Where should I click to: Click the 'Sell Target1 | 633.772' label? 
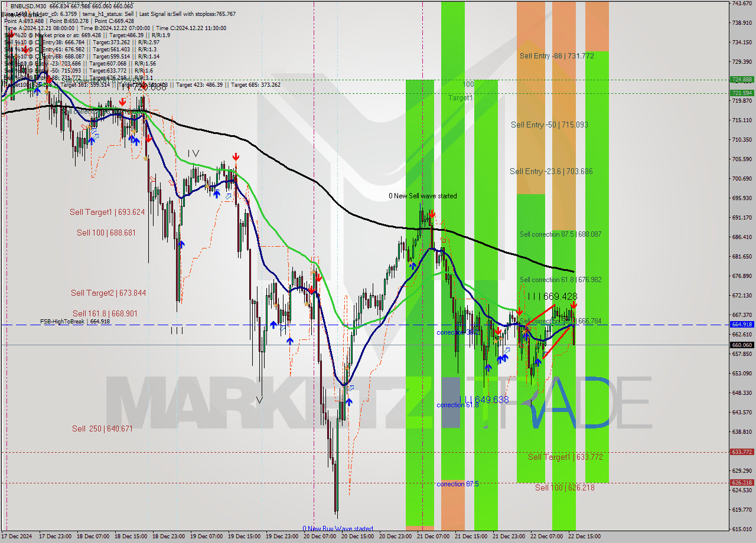click(x=565, y=457)
